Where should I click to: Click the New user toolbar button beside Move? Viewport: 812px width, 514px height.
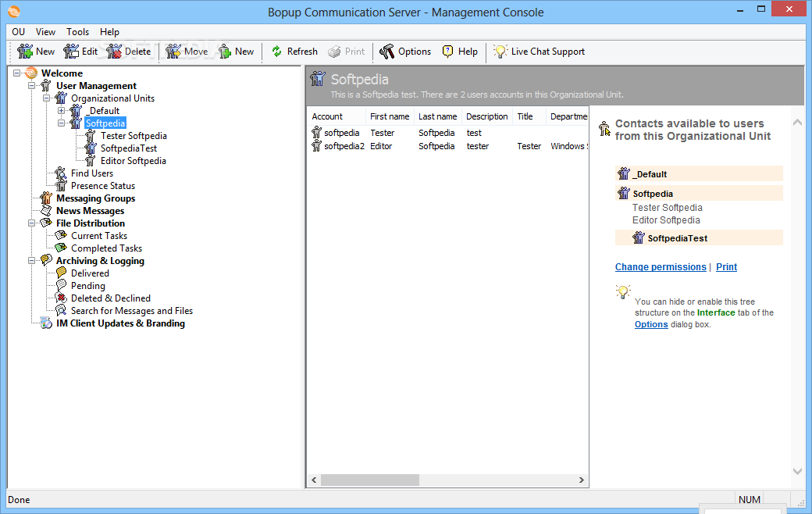[x=236, y=52]
